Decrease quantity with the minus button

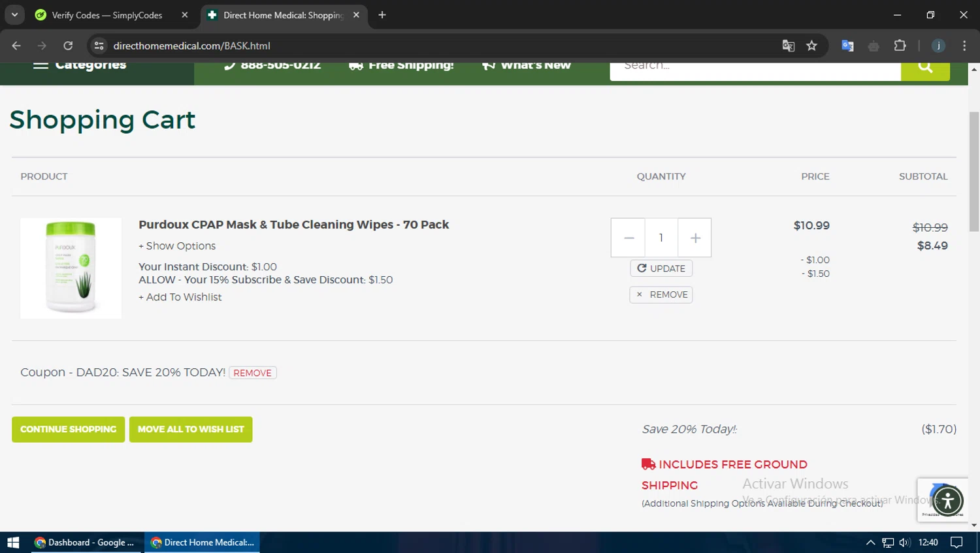629,238
